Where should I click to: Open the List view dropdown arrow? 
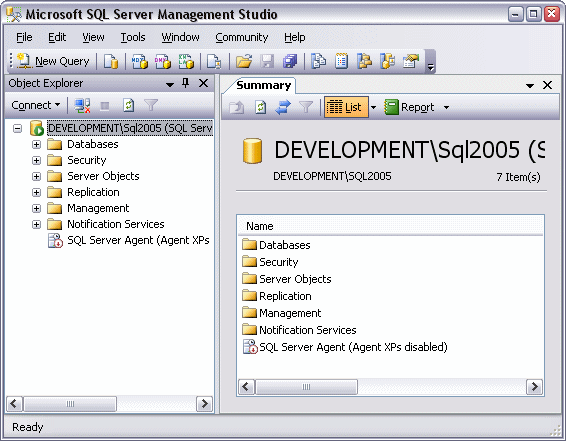373,107
